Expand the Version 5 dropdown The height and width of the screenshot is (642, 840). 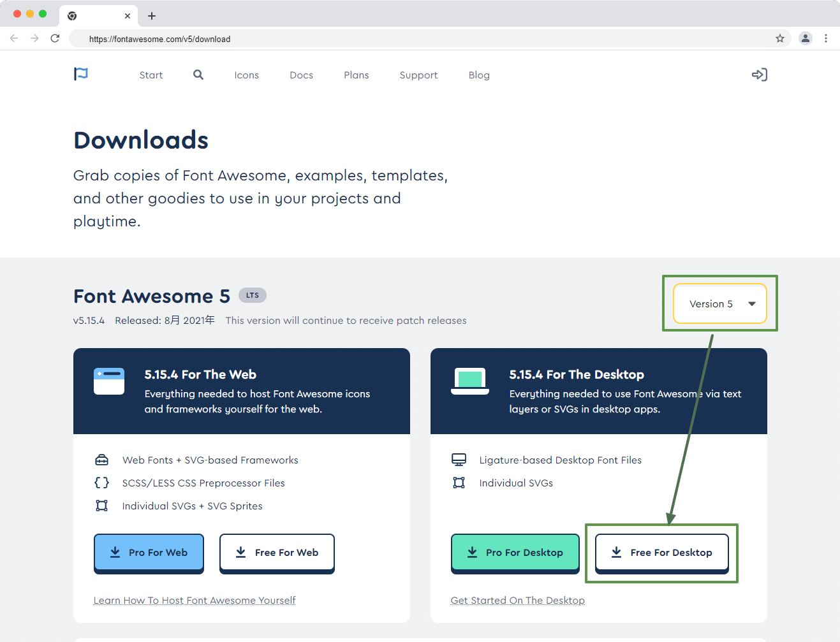coord(720,304)
